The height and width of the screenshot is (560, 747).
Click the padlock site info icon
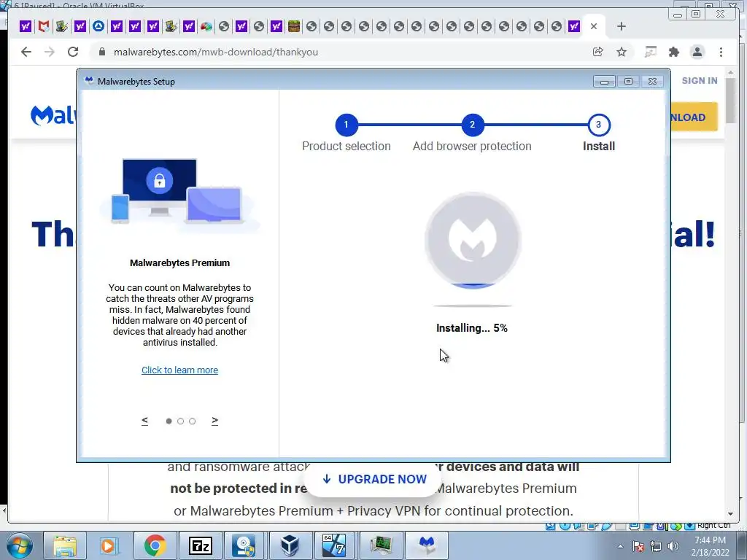coord(101,52)
